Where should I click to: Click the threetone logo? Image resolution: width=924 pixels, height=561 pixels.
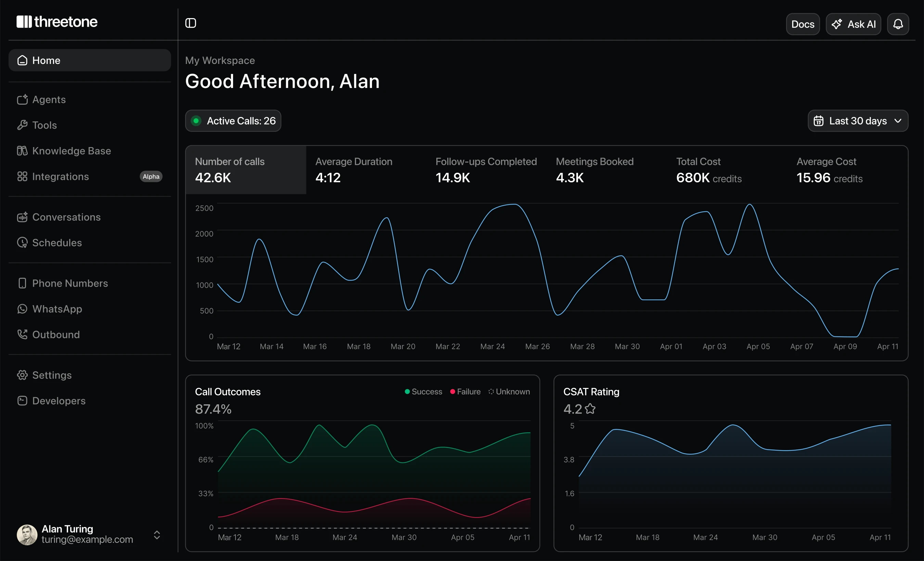(x=57, y=22)
